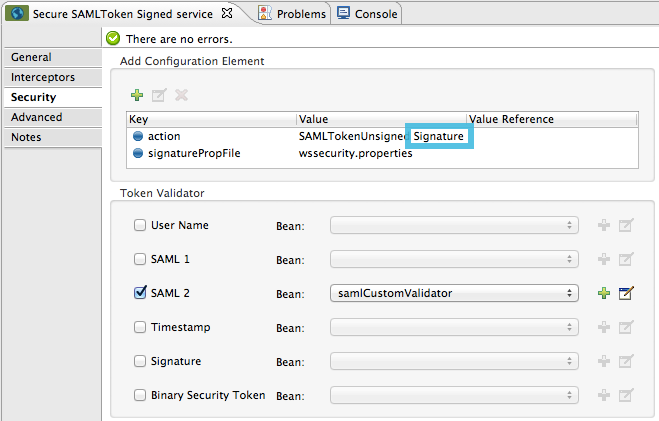Close the Secure SAMLToken Signed service tab
The height and width of the screenshot is (421, 659).
[x=227, y=13]
